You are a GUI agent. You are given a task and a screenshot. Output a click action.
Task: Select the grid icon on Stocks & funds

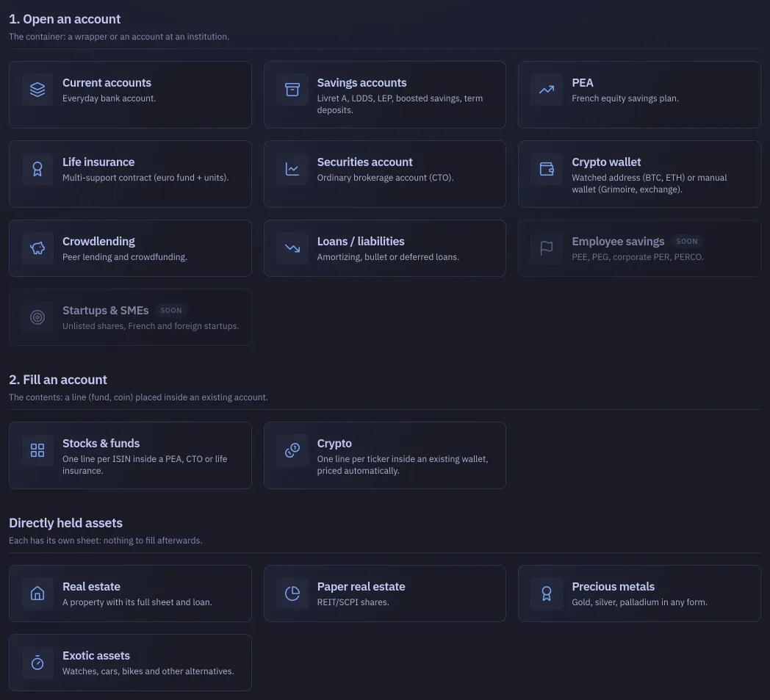coord(37,450)
